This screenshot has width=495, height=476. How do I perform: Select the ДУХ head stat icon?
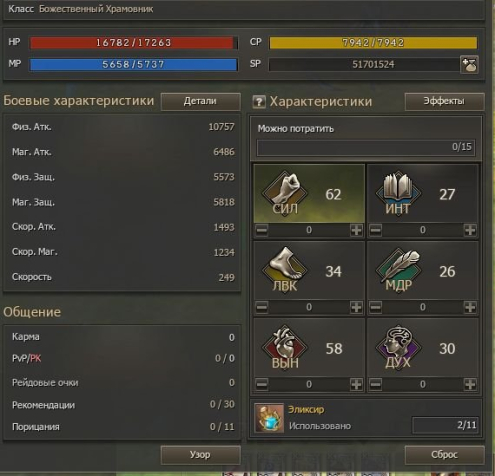point(399,348)
